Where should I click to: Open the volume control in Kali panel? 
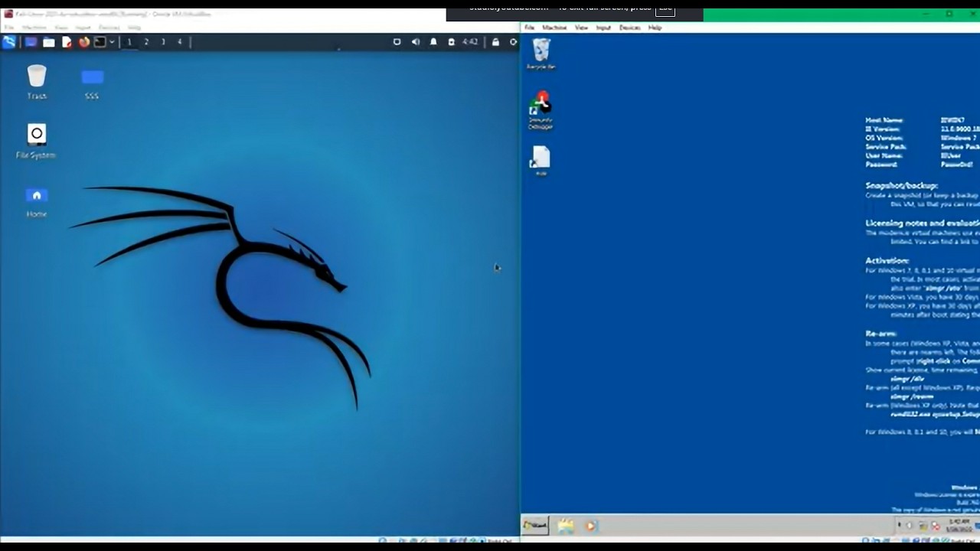point(416,42)
